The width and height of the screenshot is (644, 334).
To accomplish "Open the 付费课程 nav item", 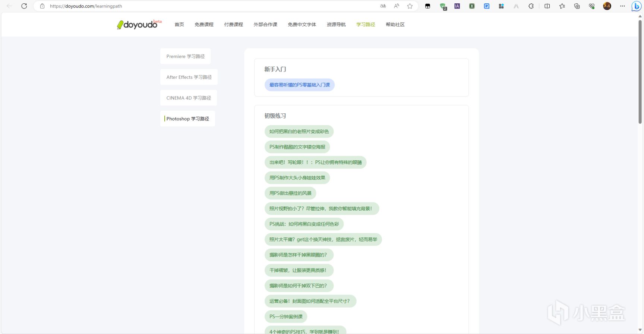I will coord(234,25).
